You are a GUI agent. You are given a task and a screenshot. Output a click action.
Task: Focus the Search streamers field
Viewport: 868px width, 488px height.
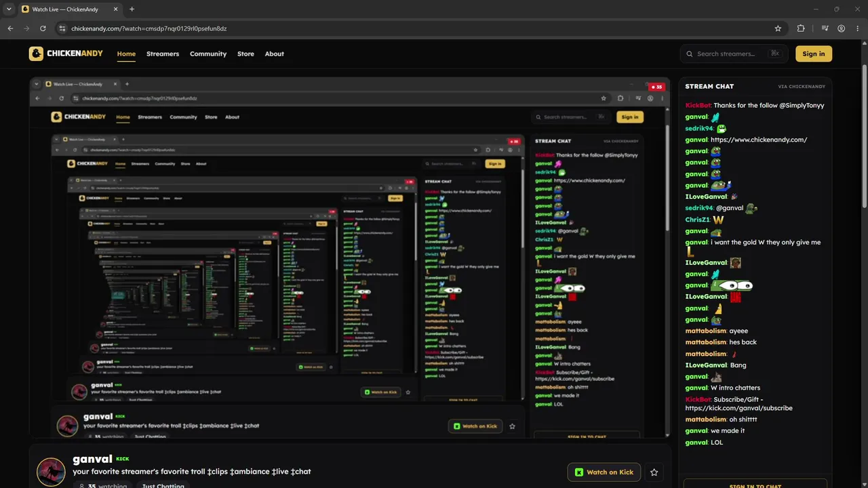(x=734, y=54)
